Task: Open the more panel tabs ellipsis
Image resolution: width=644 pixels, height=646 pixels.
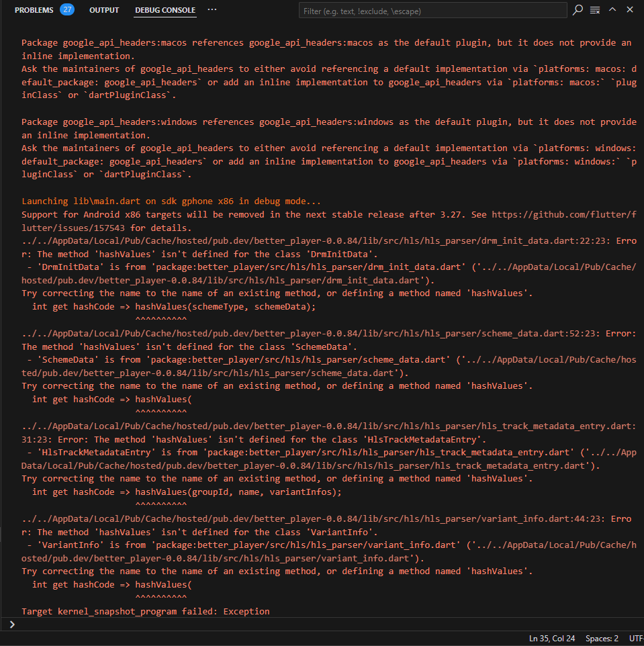Action: 212,9
